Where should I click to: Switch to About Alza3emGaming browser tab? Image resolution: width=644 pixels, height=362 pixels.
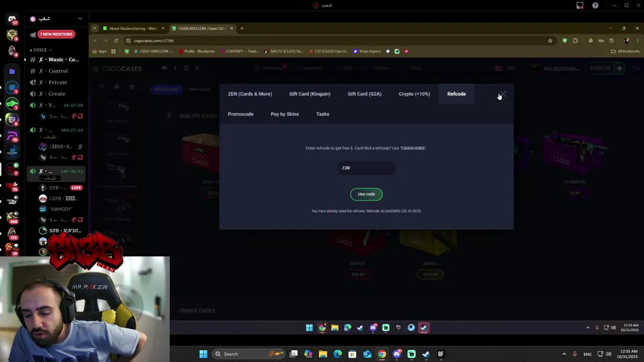[133, 28]
